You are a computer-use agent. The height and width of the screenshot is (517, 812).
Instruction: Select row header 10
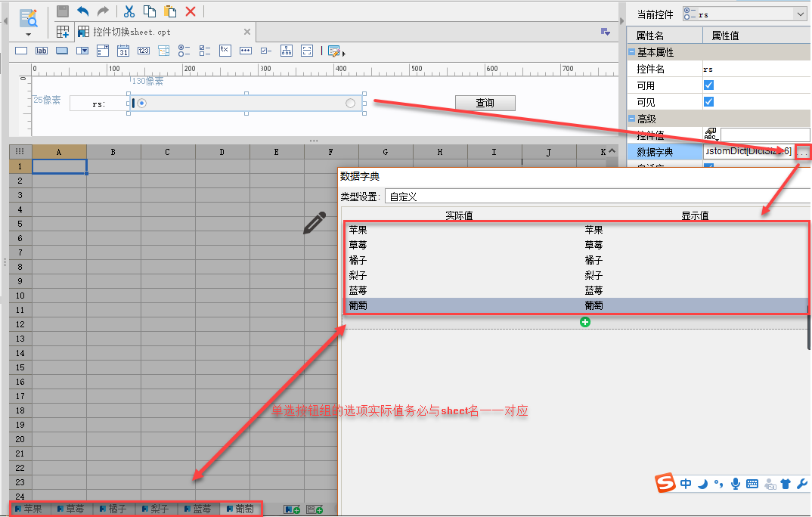tap(20, 296)
